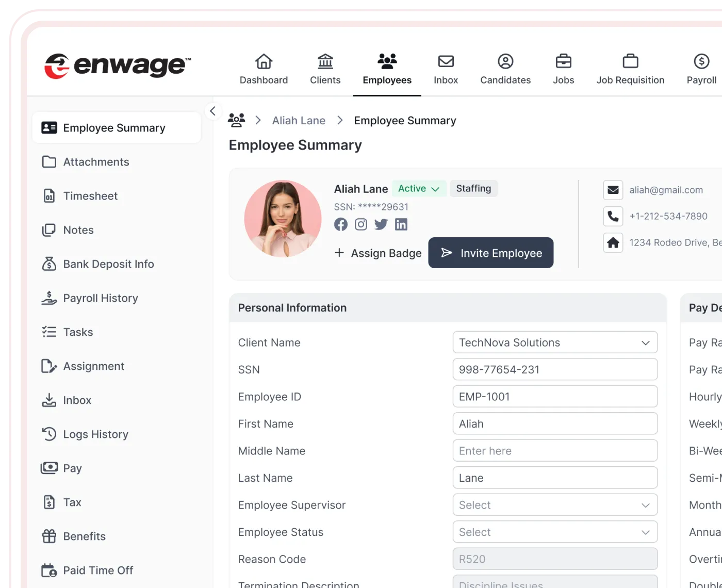Click the Aliah Lane breadcrumb link

(299, 121)
